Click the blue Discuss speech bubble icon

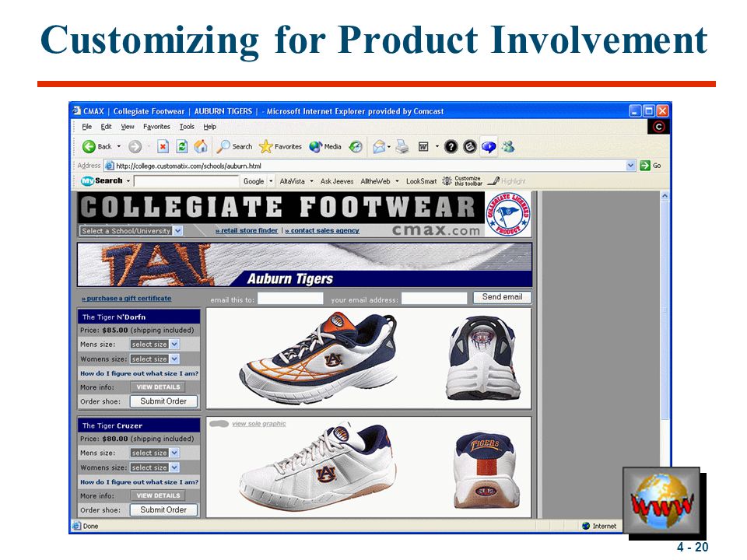coord(489,147)
